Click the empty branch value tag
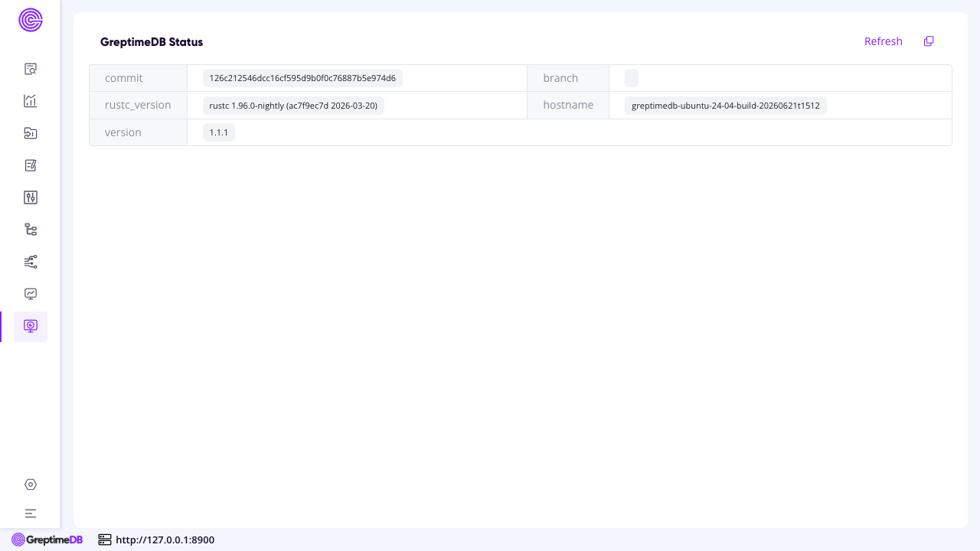This screenshot has width=980, height=551. 632,78
